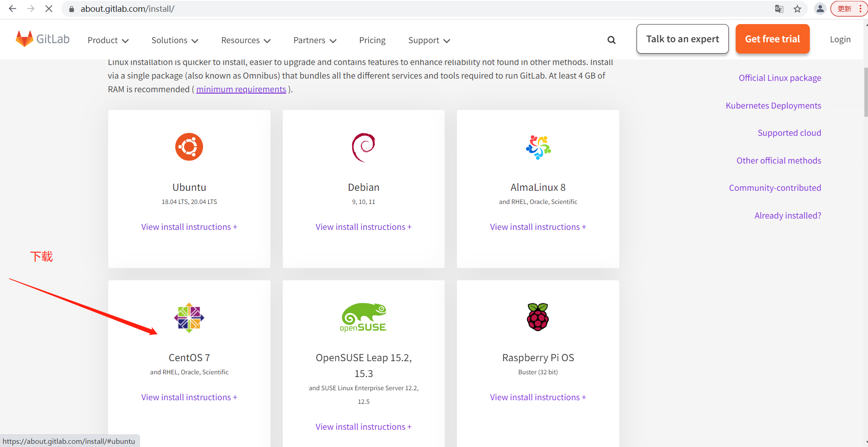Open the browser profile avatar icon
Screen dimensions: 868x447
820,9
